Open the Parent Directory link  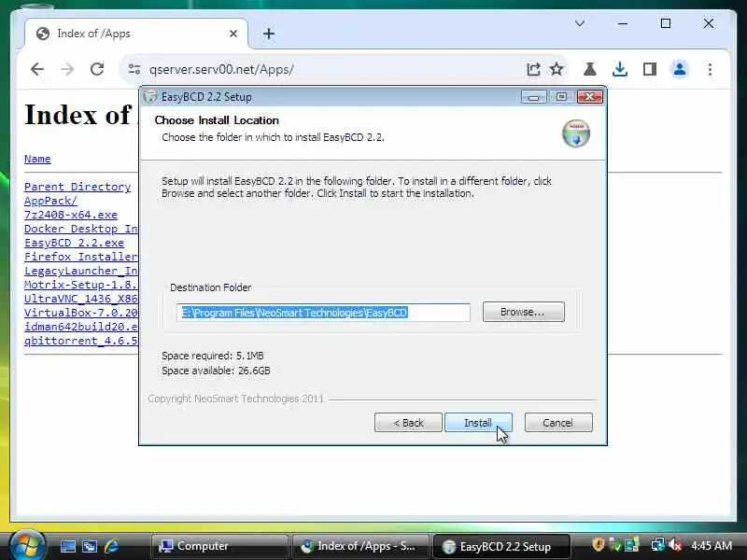78,187
